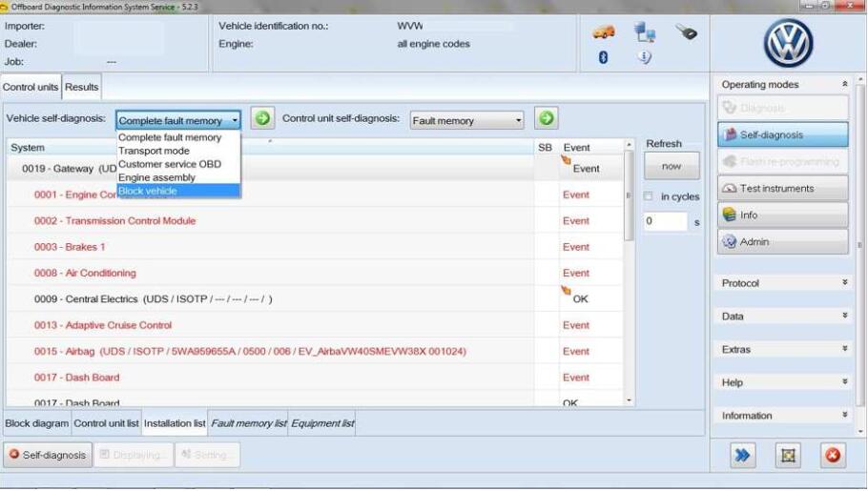Enable the in cycles checkbox
This screenshot has height=491, width=868.
[x=649, y=196]
